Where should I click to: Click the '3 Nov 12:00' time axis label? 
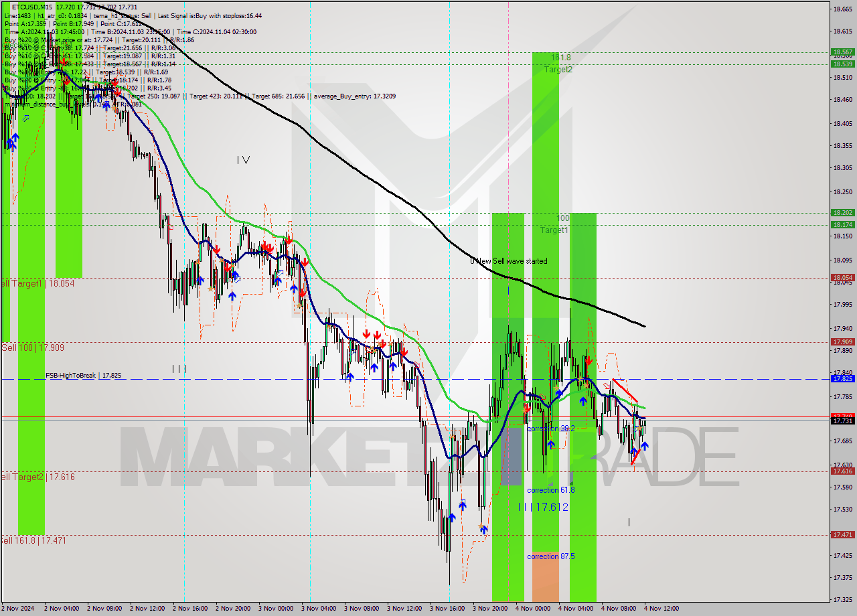404,609
